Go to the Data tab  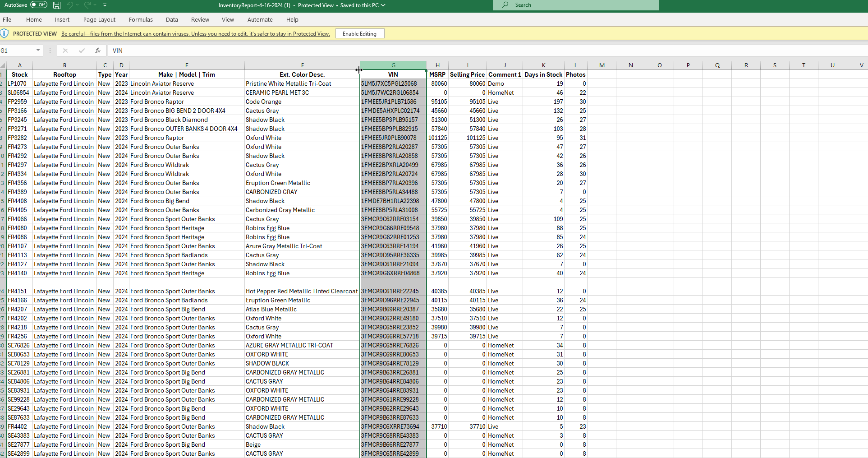172,19
